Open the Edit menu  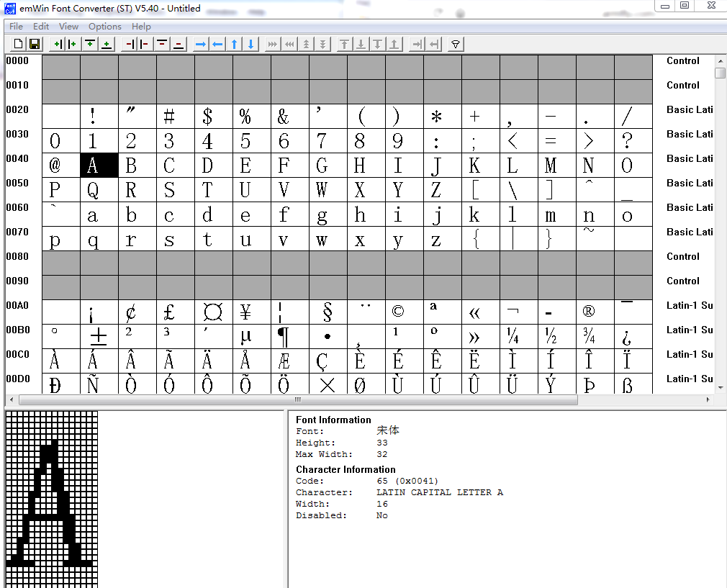coord(41,27)
